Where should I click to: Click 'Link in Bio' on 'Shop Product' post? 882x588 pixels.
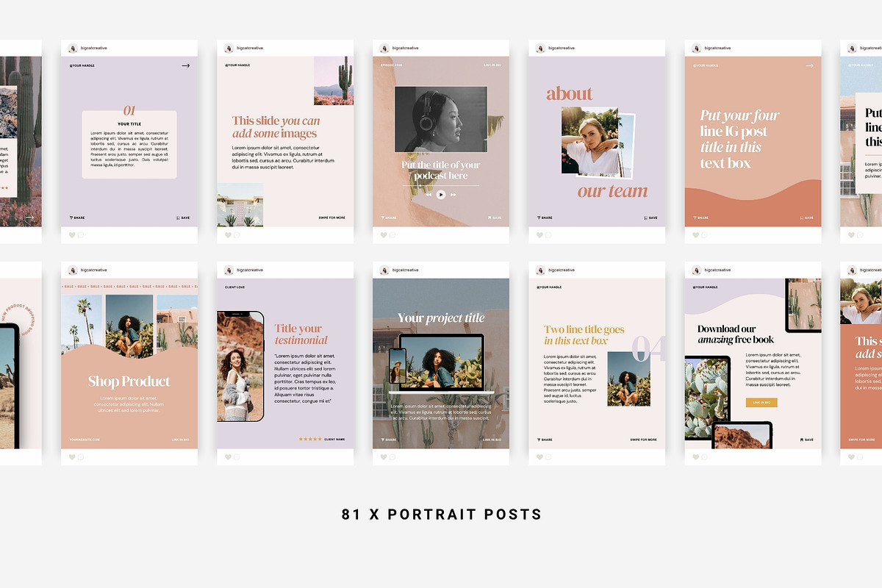click(x=181, y=440)
